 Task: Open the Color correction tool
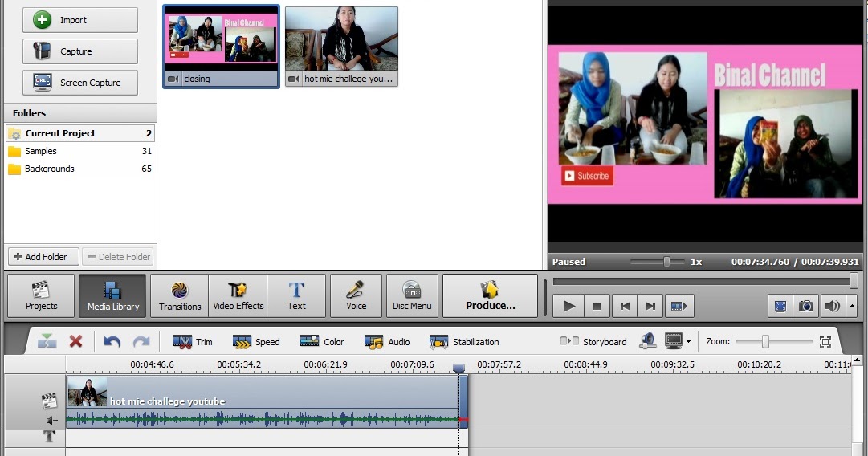(322, 342)
